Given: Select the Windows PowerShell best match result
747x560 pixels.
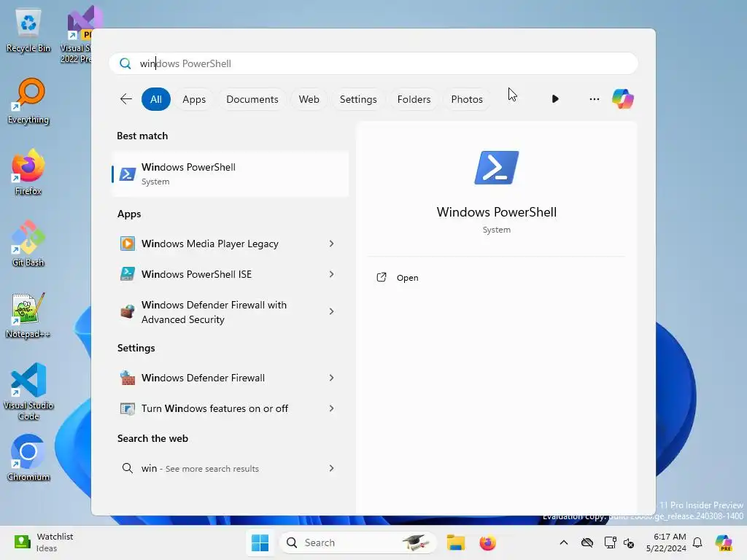Looking at the screenshot, I should coord(230,174).
